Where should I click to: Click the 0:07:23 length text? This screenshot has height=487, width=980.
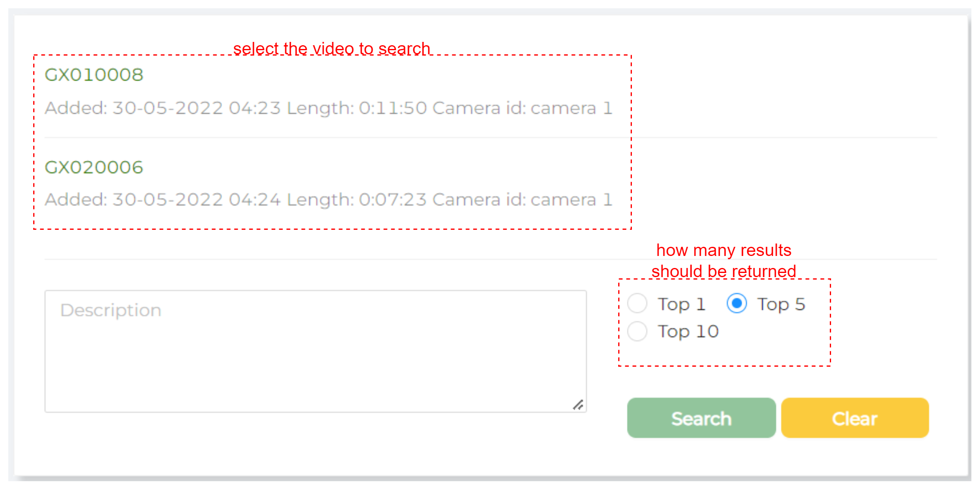click(392, 200)
